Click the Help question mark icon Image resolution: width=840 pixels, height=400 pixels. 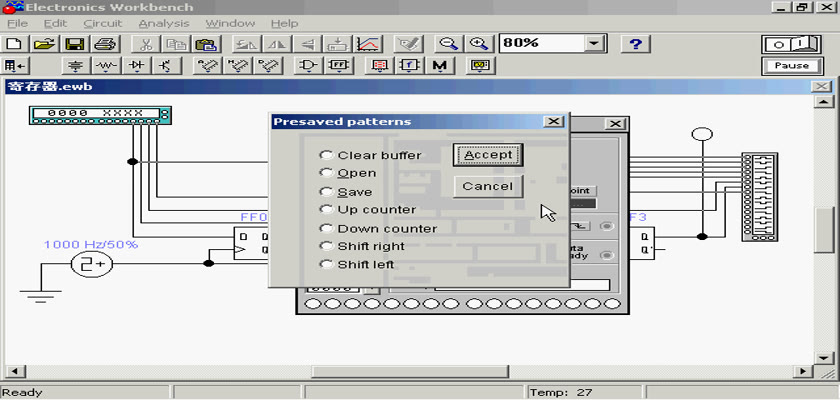pos(636,44)
